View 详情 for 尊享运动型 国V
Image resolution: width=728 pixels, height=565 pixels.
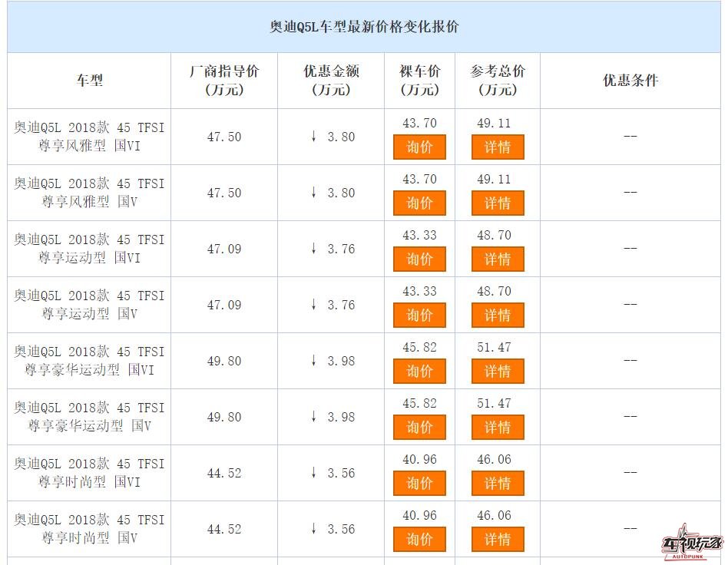[498, 316]
